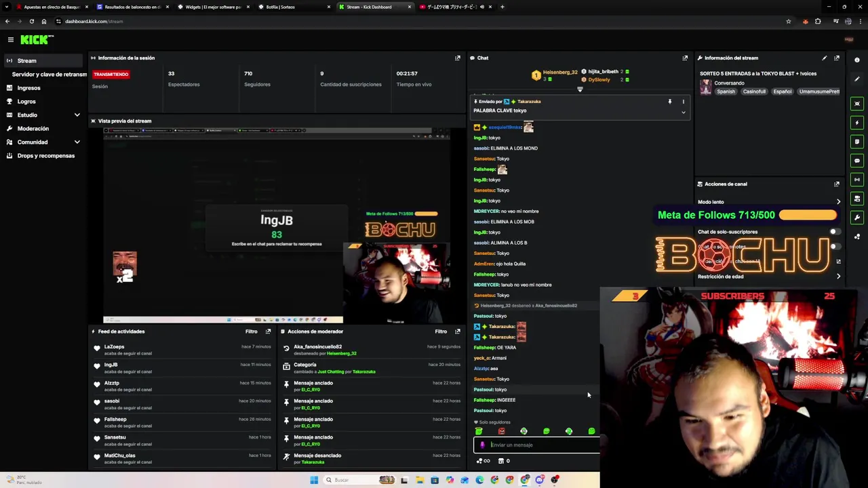Pop out the Feed de actividades panel

coord(268,331)
